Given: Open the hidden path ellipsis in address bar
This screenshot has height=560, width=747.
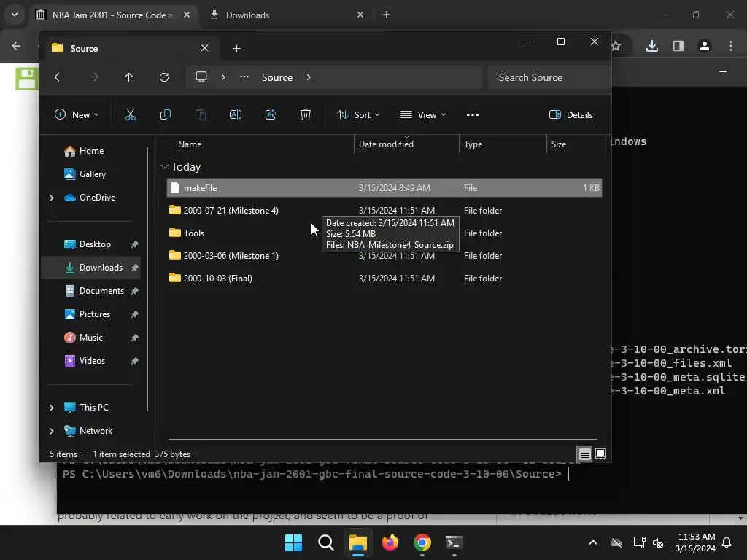Looking at the screenshot, I should tap(244, 77).
